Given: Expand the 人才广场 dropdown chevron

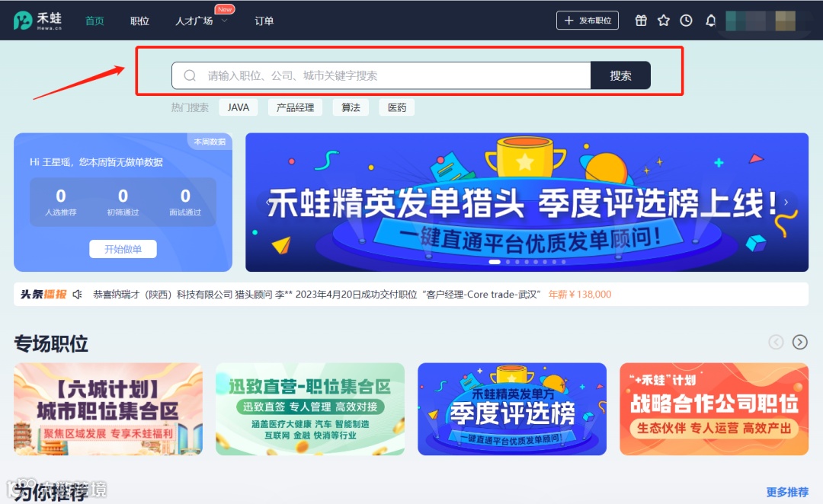Looking at the screenshot, I should (x=224, y=21).
